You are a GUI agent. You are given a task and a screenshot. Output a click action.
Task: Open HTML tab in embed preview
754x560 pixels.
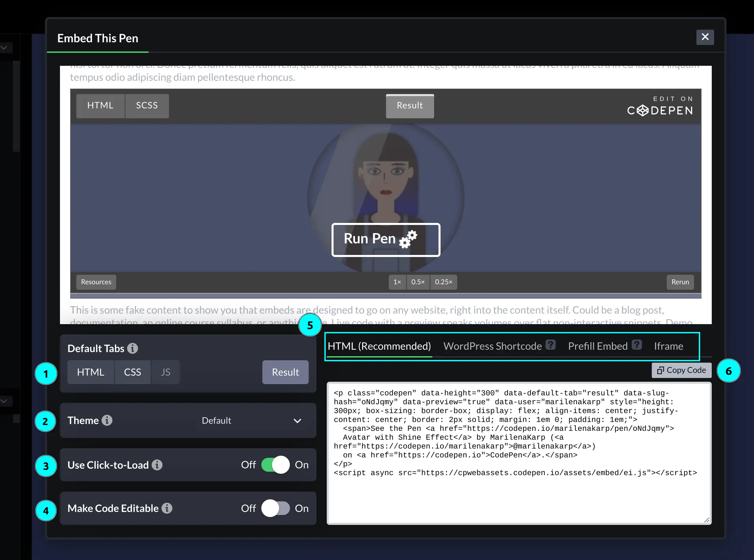coord(101,106)
